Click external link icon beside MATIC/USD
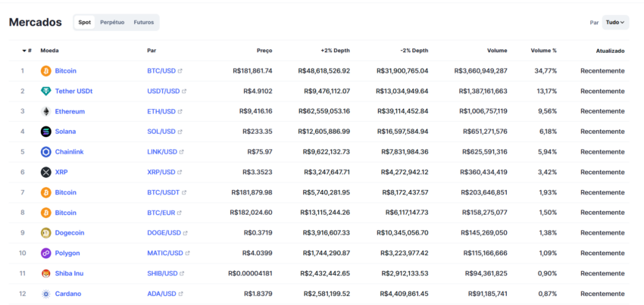This screenshot has height=305, width=644. point(187,254)
